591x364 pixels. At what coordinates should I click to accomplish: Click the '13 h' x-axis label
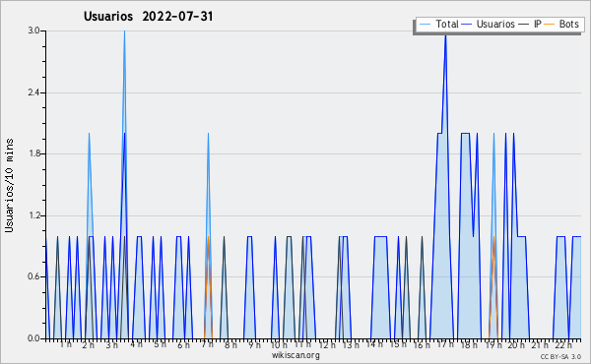coord(351,345)
